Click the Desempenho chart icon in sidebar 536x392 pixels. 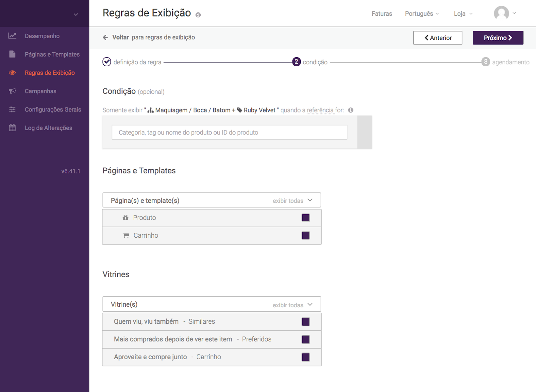(x=12, y=36)
